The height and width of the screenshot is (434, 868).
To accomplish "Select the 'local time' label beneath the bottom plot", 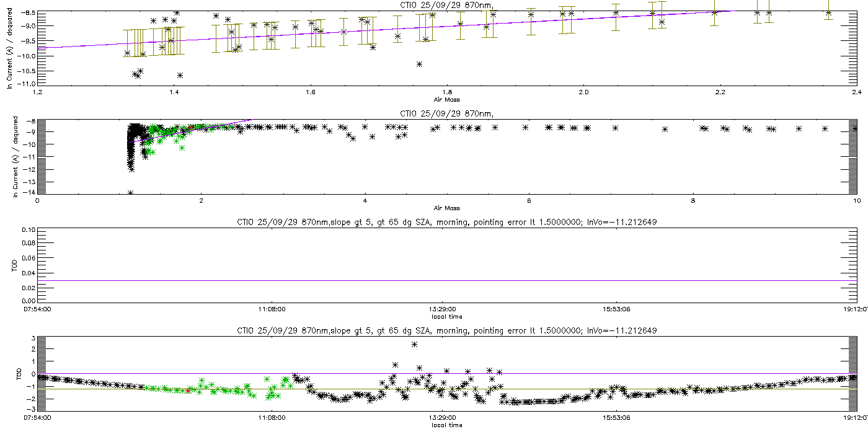I will pyautogui.click(x=446, y=425).
